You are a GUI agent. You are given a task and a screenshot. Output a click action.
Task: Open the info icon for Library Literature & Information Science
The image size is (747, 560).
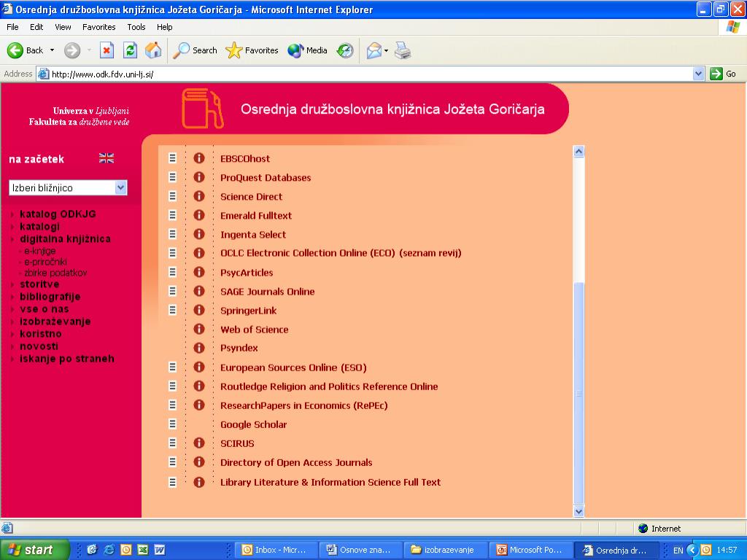[x=199, y=482]
